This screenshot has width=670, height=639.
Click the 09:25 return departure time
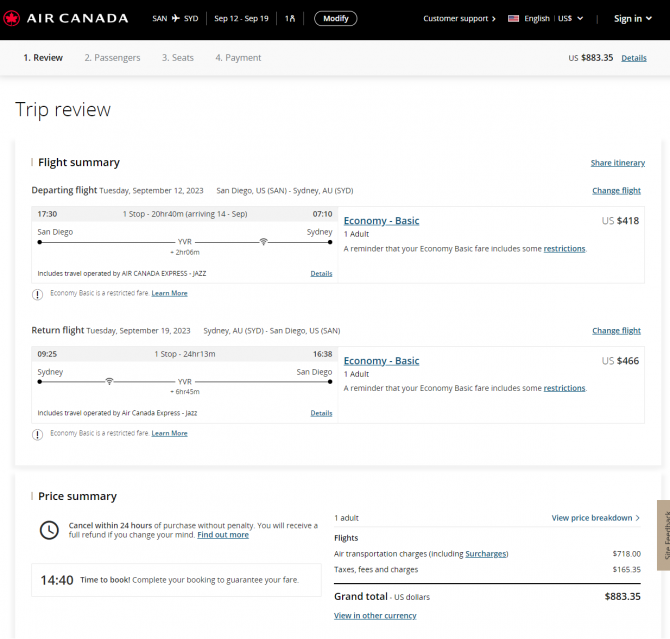coord(47,354)
